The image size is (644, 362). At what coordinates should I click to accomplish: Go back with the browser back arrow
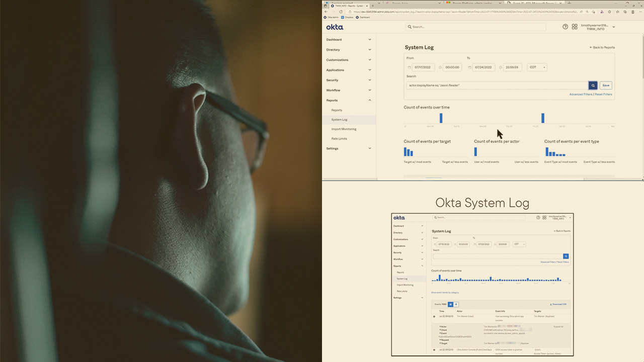point(326,12)
